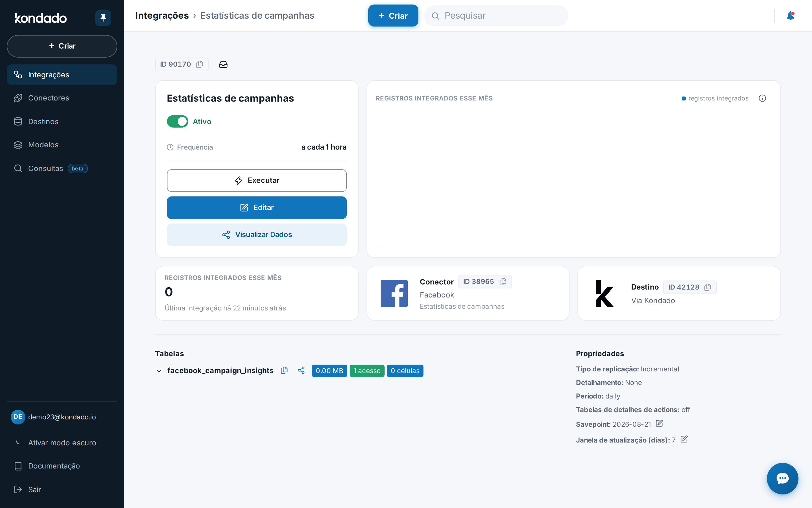Click the Tabelas section heading

coord(169,353)
